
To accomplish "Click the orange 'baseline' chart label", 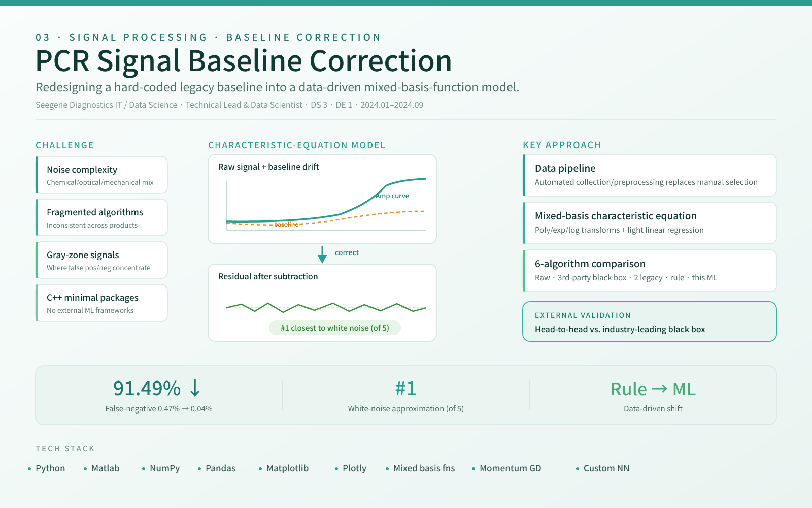I will [x=286, y=224].
